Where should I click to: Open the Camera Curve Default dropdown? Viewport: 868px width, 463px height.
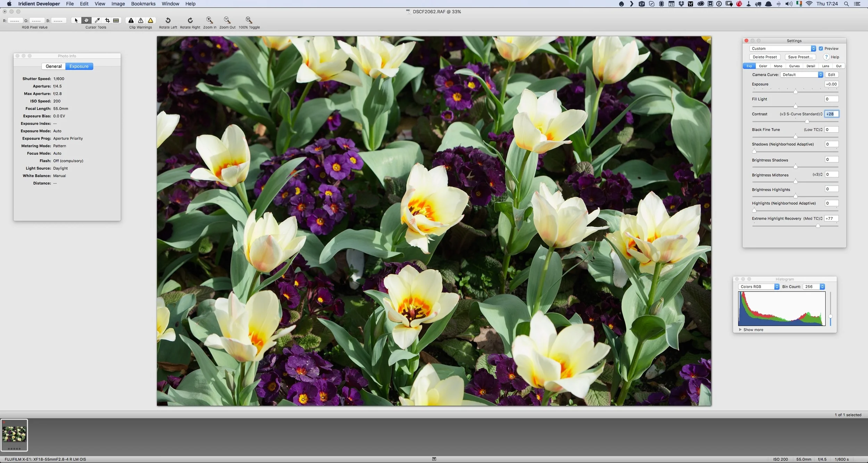coord(820,74)
